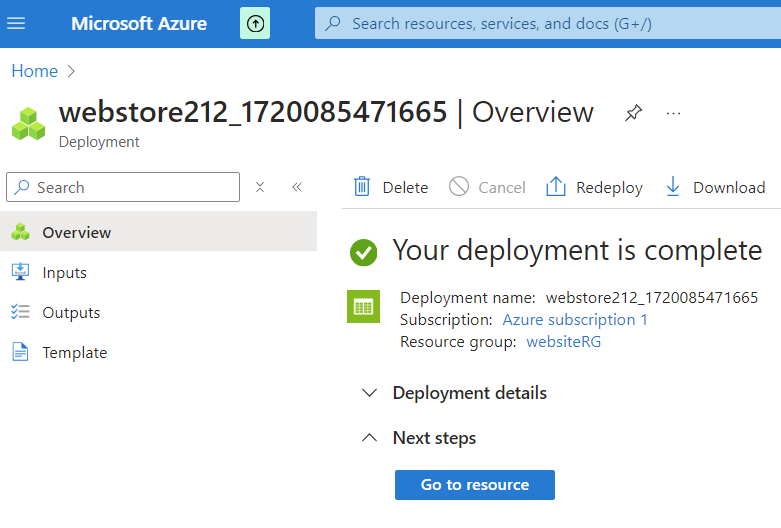The height and width of the screenshot is (528, 781).
Task: Click the upgrade arrow icon in header
Action: click(x=255, y=23)
